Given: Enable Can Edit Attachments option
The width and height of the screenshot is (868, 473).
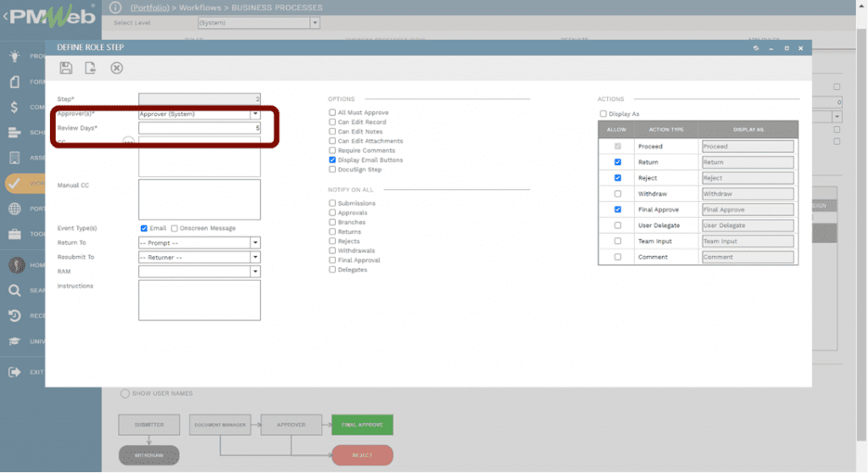Looking at the screenshot, I should pyautogui.click(x=332, y=141).
